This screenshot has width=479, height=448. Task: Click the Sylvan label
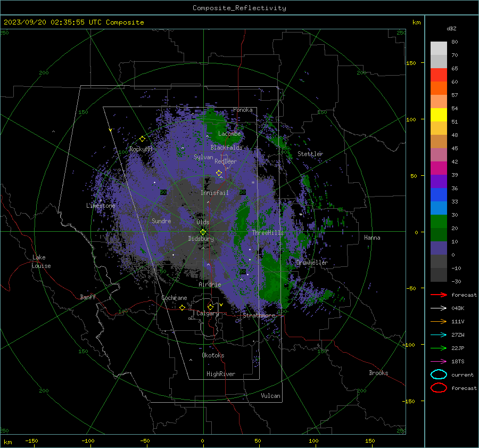203,157
